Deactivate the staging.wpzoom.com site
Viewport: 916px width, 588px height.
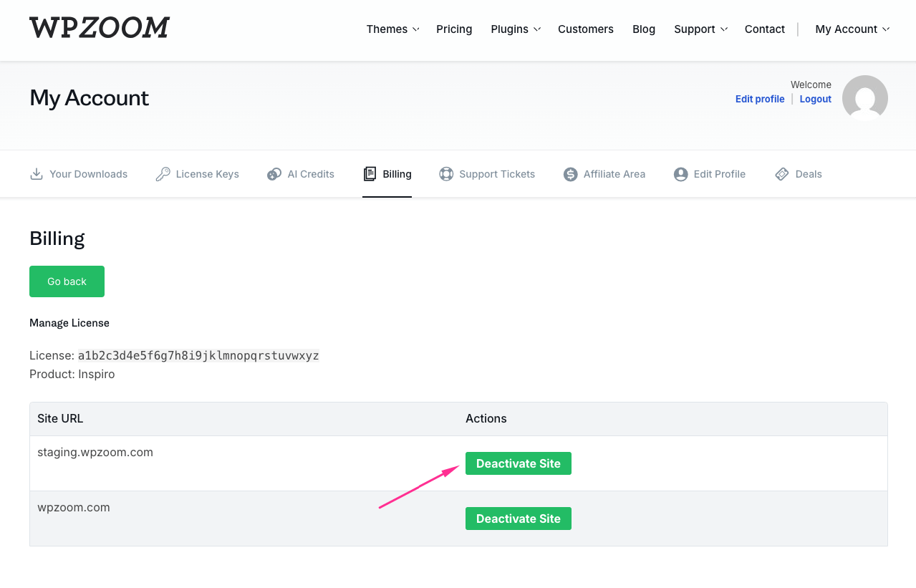[x=518, y=463]
